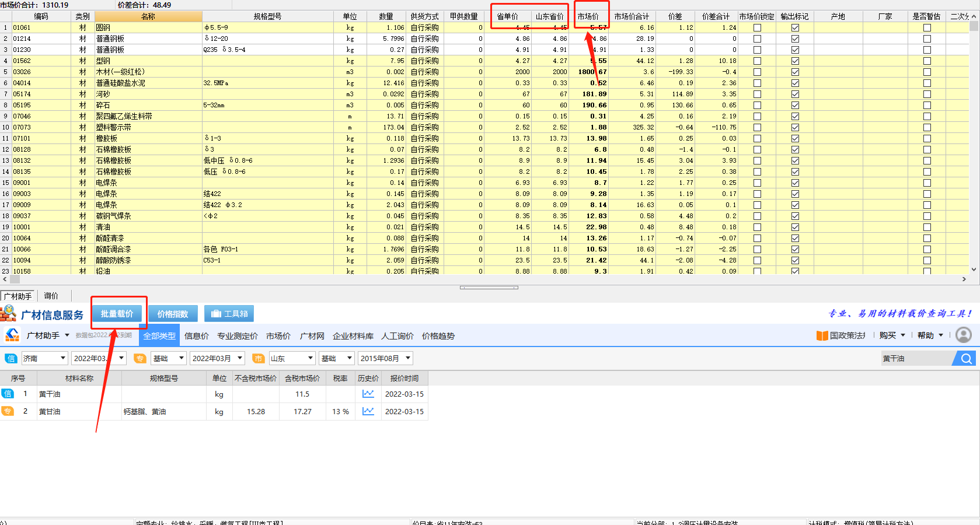The height and width of the screenshot is (525, 980).
Task: Click the orange 专 badge on row 2
Action: [x=7, y=411]
